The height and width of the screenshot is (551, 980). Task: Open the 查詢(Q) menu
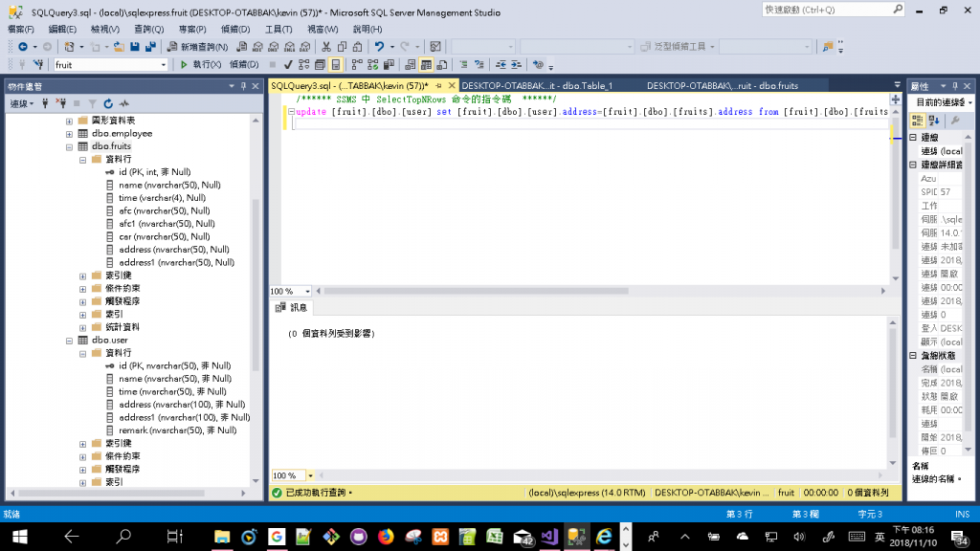point(148,30)
